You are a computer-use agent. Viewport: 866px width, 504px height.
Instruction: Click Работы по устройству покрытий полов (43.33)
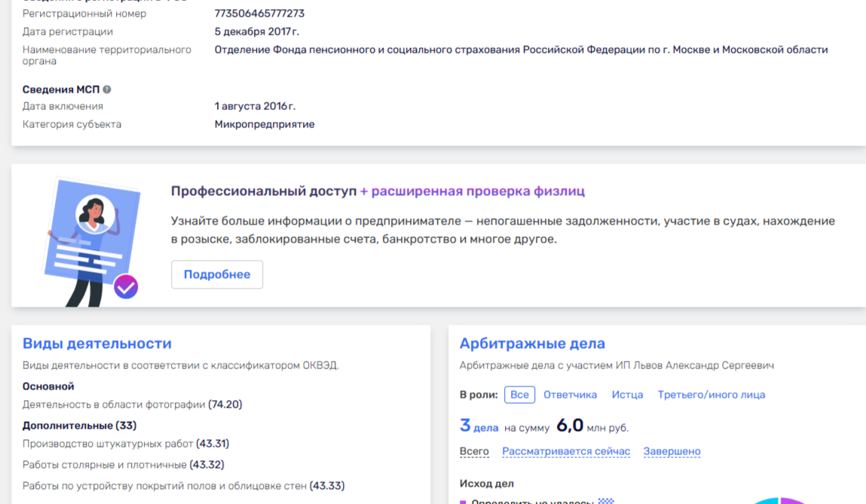pyautogui.click(x=183, y=486)
